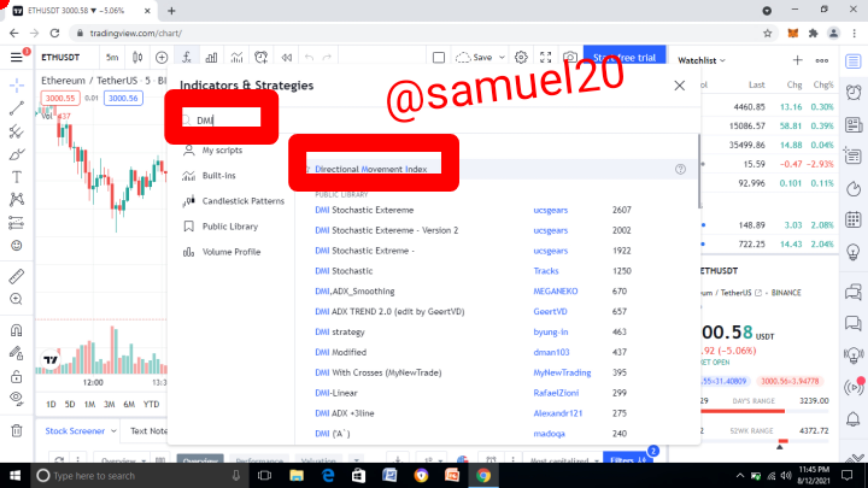Select the ruler measure tool

point(16,276)
